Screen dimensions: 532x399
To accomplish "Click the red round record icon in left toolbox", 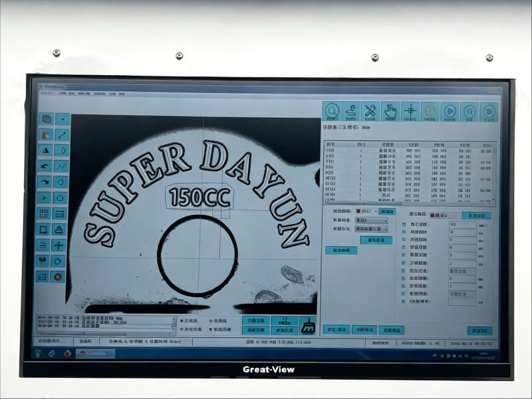I will click(58, 277).
